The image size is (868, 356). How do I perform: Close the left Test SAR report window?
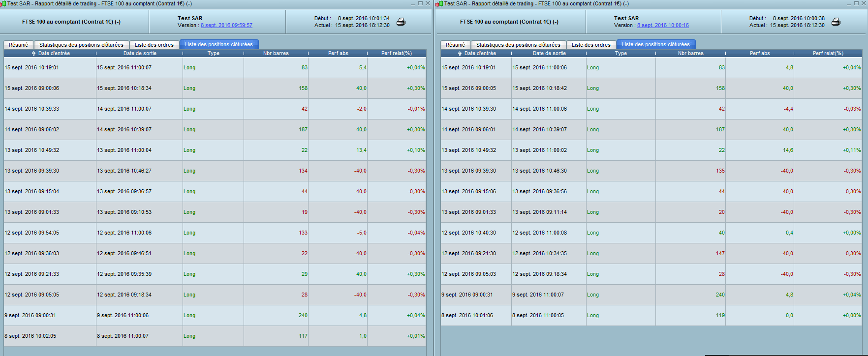click(x=428, y=3)
